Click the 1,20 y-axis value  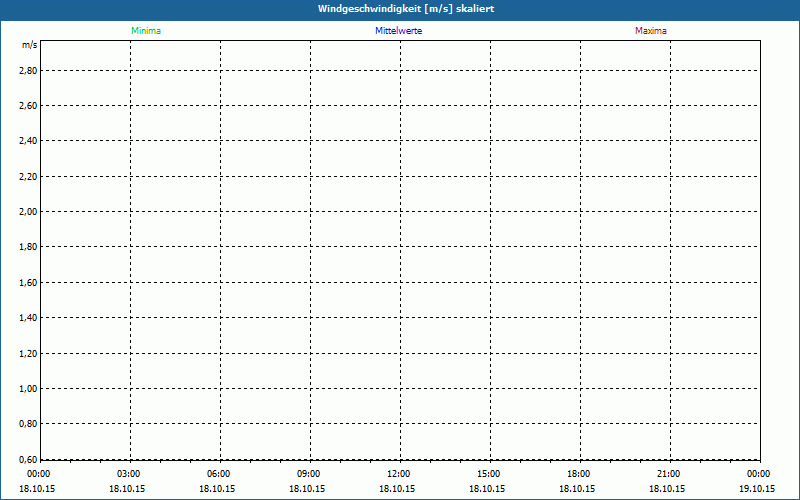tap(28, 354)
